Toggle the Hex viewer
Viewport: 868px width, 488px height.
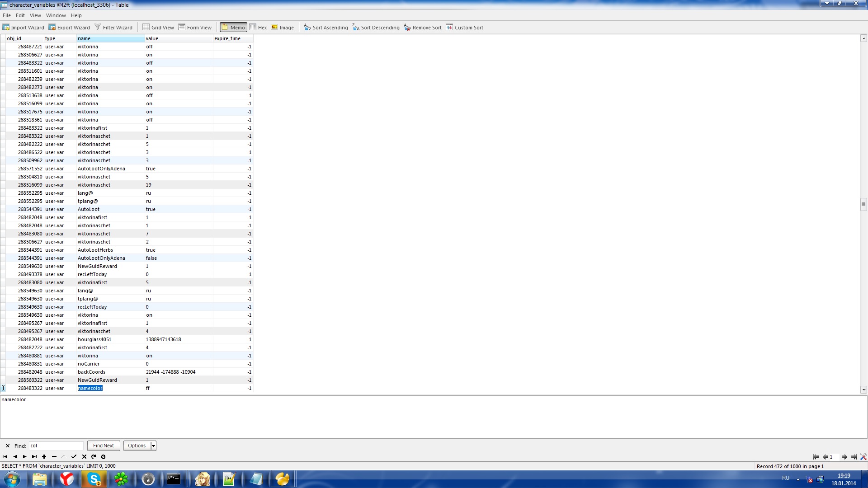258,28
